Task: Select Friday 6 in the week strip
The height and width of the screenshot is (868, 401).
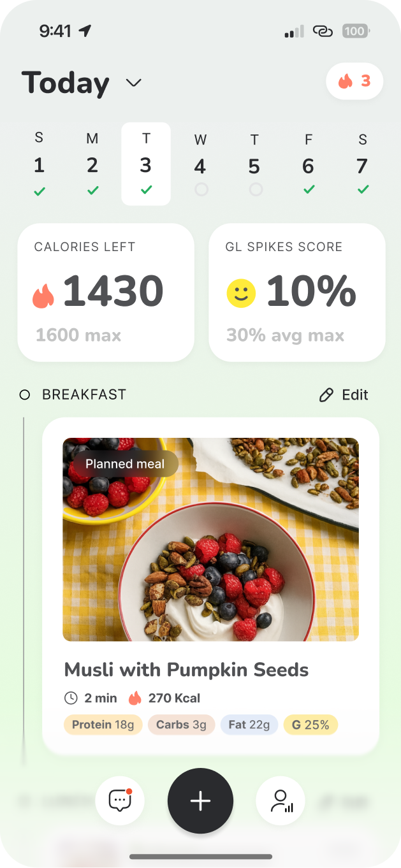Action: click(308, 163)
